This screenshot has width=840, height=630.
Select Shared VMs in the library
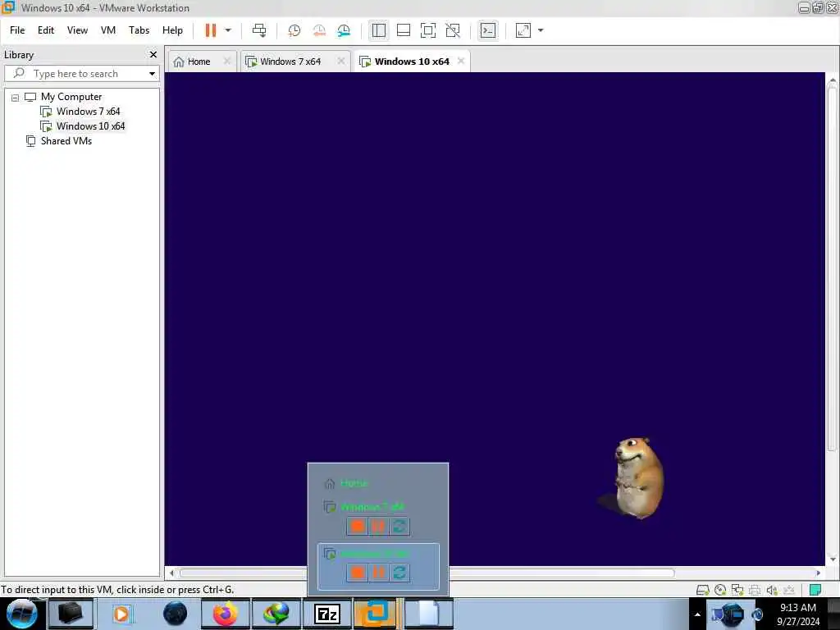66,141
